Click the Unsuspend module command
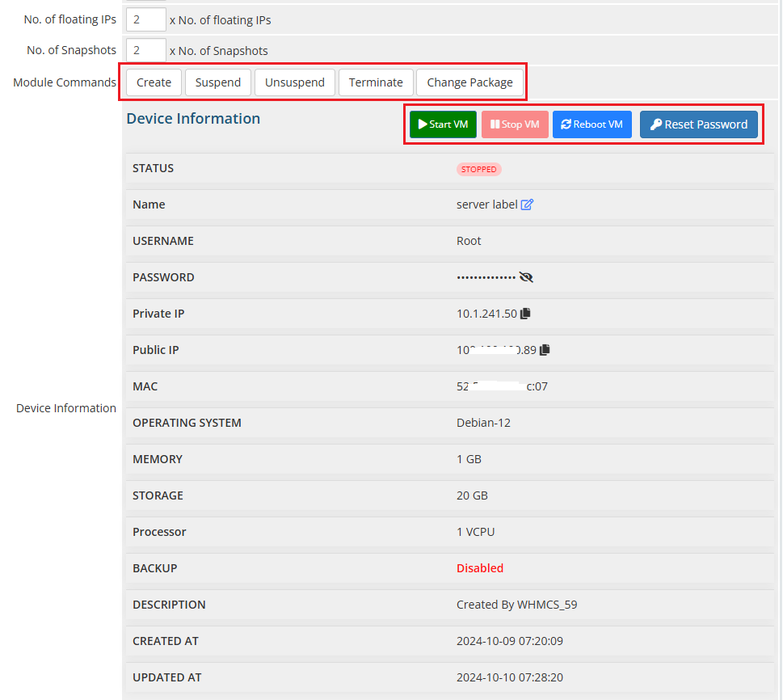The height and width of the screenshot is (700, 783). 295,82
